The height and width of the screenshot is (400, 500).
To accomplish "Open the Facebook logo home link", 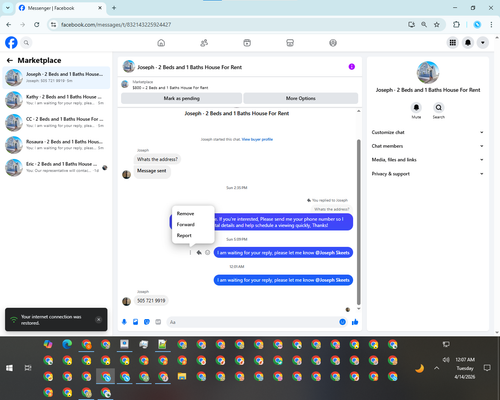I will [11, 43].
